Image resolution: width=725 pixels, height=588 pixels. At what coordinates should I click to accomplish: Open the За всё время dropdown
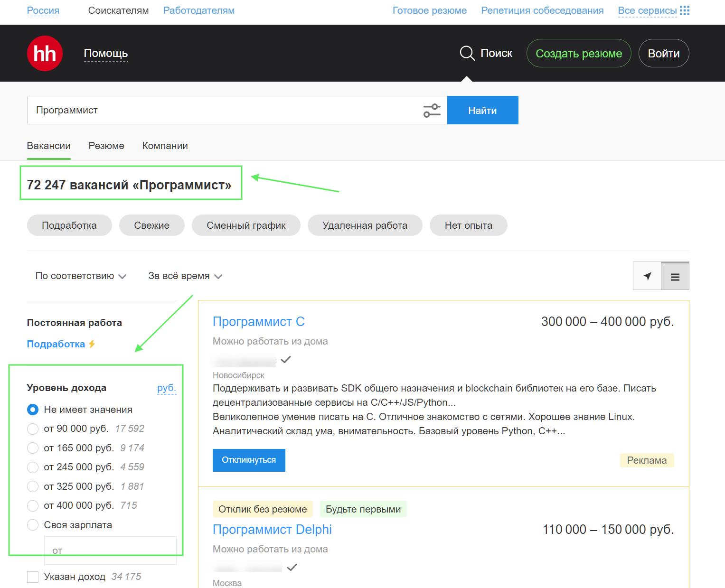(x=185, y=276)
